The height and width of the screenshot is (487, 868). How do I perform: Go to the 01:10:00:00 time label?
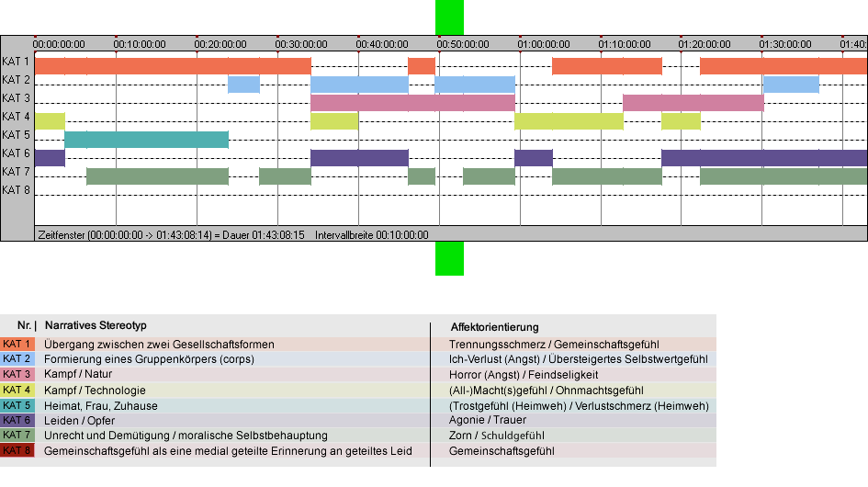click(625, 44)
